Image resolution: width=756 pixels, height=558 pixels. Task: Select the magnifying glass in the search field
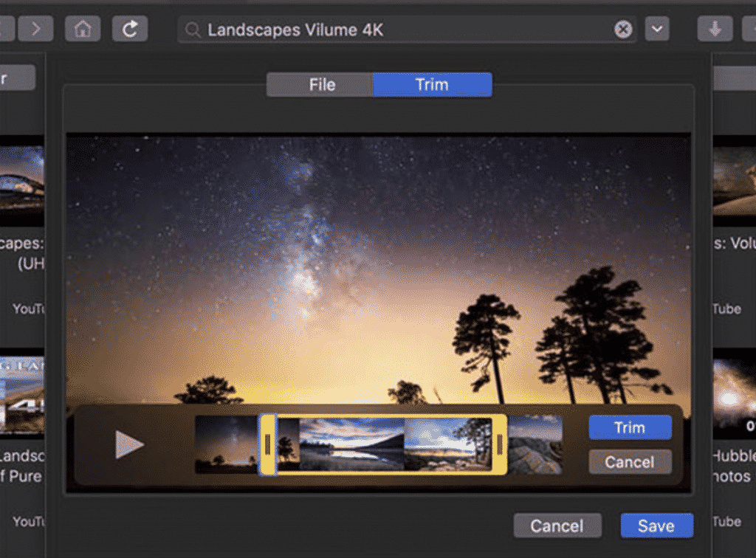193,29
